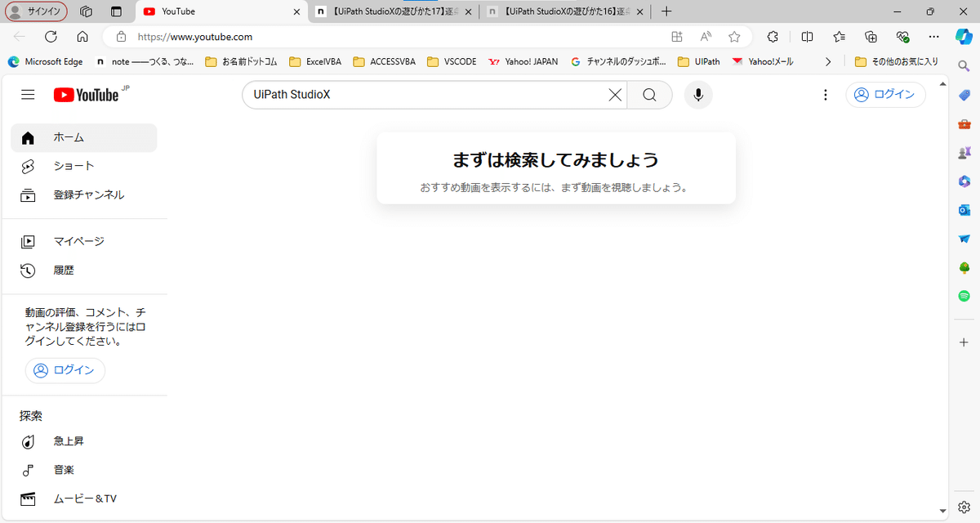Toggle split screen icon
The image size is (980, 523).
(807, 37)
